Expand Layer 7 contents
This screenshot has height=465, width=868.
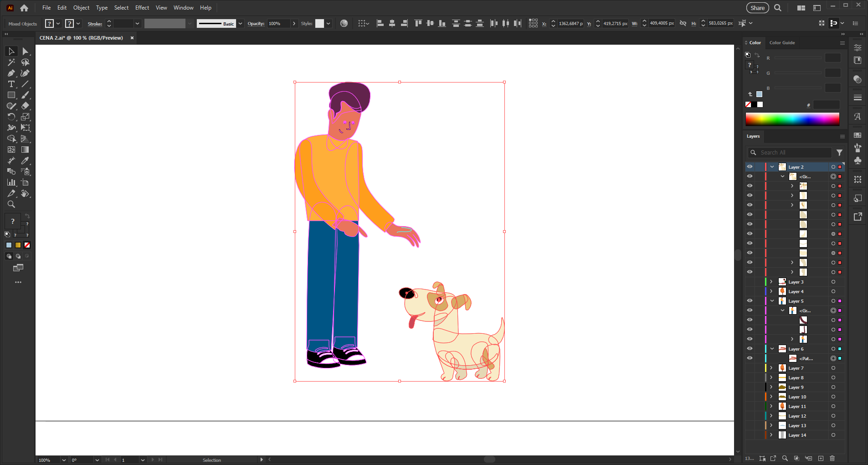[x=771, y=368]
